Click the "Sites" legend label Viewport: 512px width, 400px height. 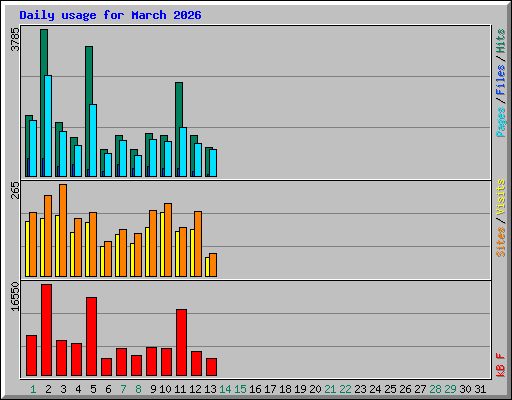[500, 242]
